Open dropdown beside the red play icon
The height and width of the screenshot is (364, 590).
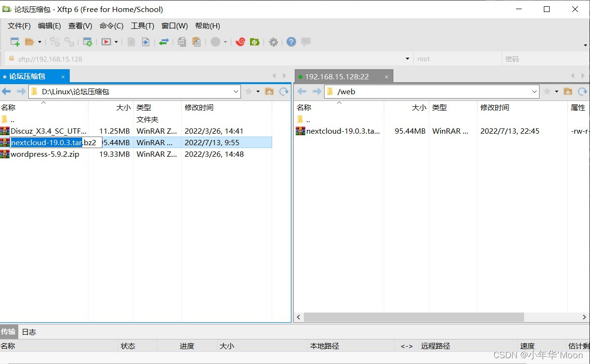(116, 42)
